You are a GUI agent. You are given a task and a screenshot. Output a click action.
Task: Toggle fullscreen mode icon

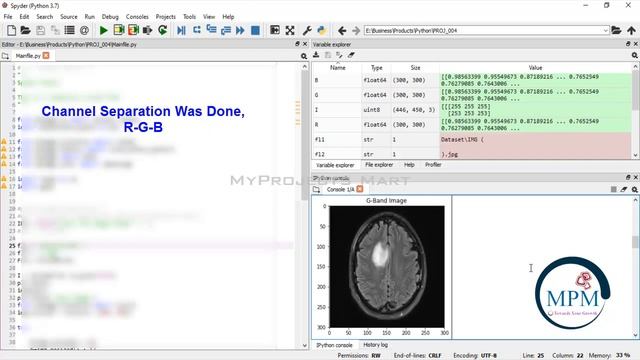290,30
